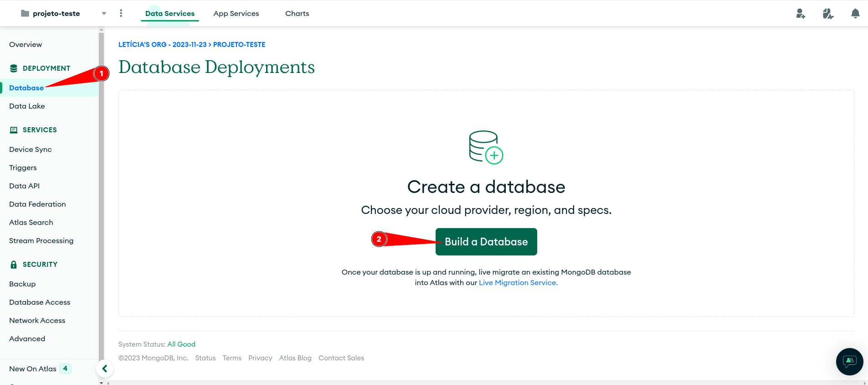Click the Deployment stack icon
Image resolution: width=868 pixels, height=385 pixels.
coord(14,68)
